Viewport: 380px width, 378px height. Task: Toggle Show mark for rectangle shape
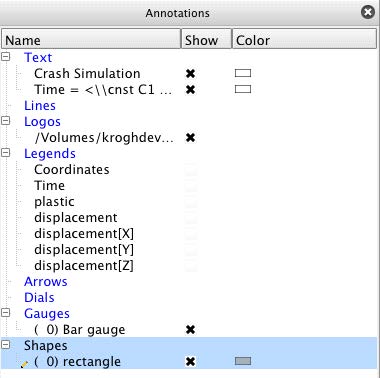(190, 361)
